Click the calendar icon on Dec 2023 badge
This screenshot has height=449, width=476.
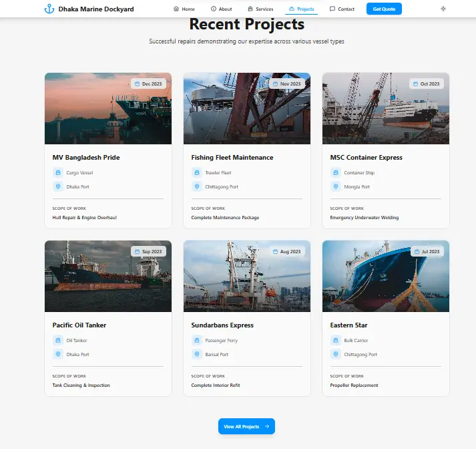137,84
